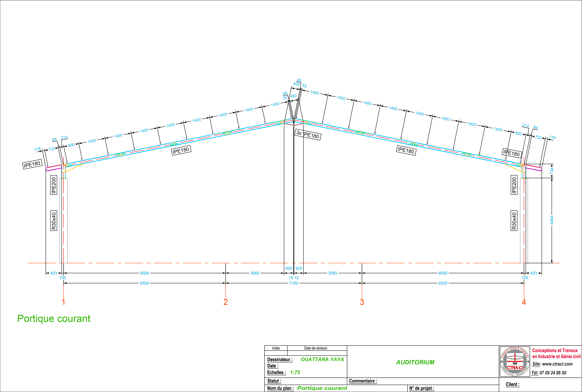Select the designer name OUATTARA YAYA
The image size is (582, 392).
point(322,360)
